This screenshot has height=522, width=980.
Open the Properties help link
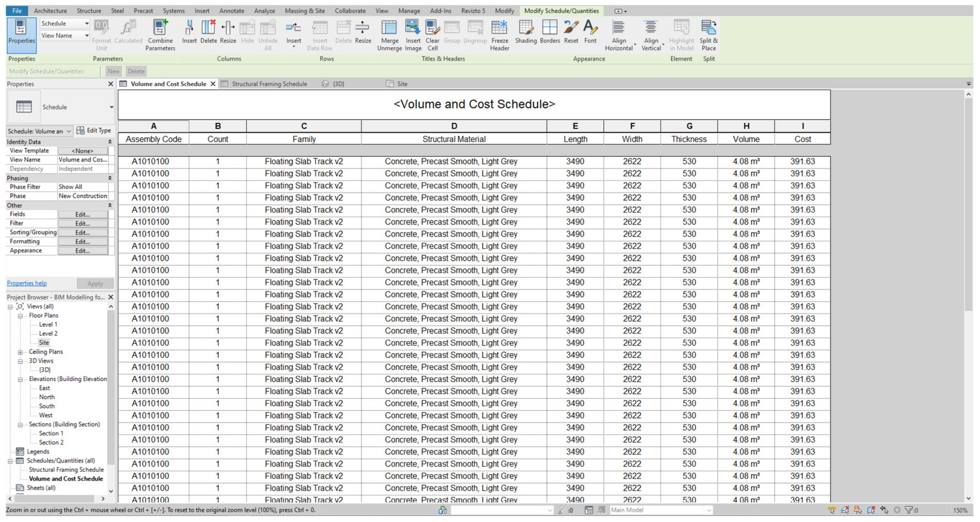[x=27, y=283]
